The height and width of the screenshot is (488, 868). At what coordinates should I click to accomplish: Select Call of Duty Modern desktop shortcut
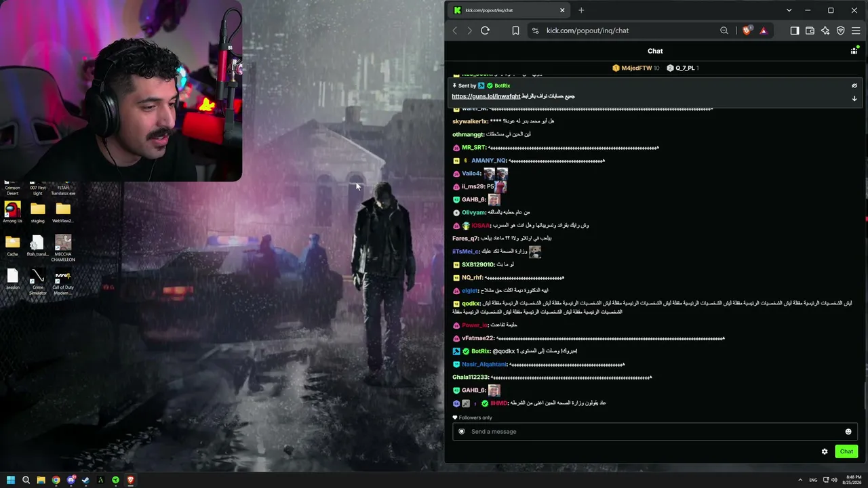[x=63, y=282]
